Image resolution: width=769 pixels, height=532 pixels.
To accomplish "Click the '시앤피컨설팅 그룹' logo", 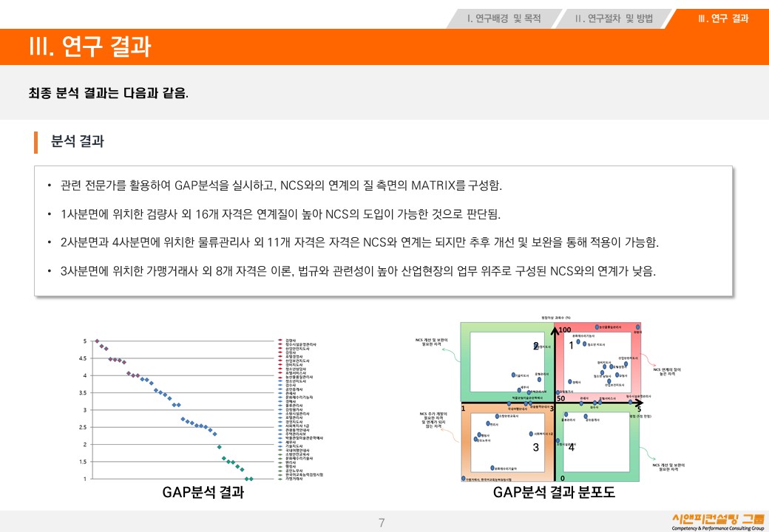I will coord(718,521).
